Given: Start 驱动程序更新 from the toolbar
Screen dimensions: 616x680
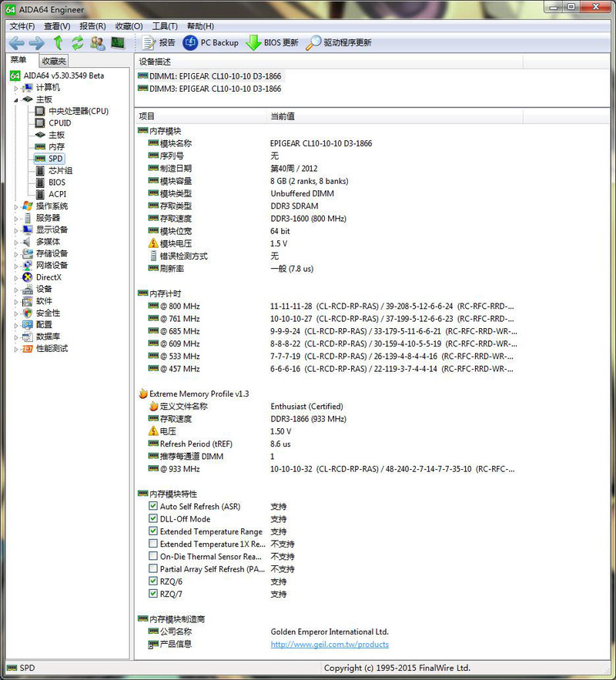Looking at the screenshot, I should [x=339, y=42].
